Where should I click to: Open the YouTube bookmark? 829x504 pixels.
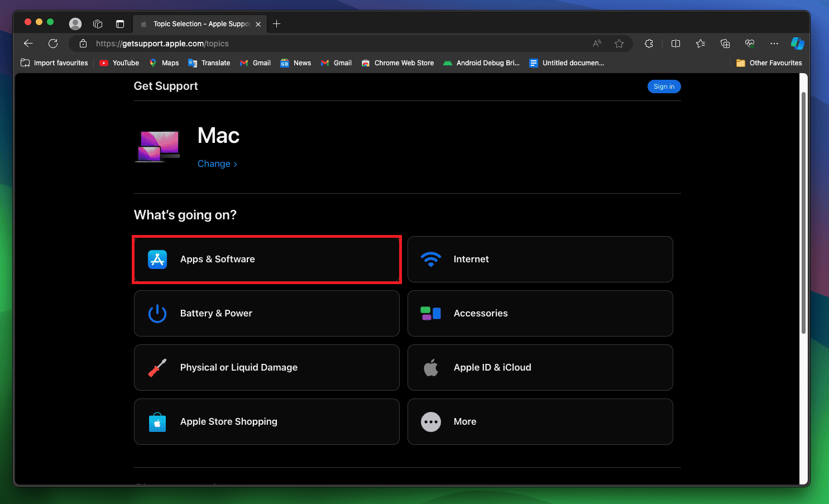(119, 63)
